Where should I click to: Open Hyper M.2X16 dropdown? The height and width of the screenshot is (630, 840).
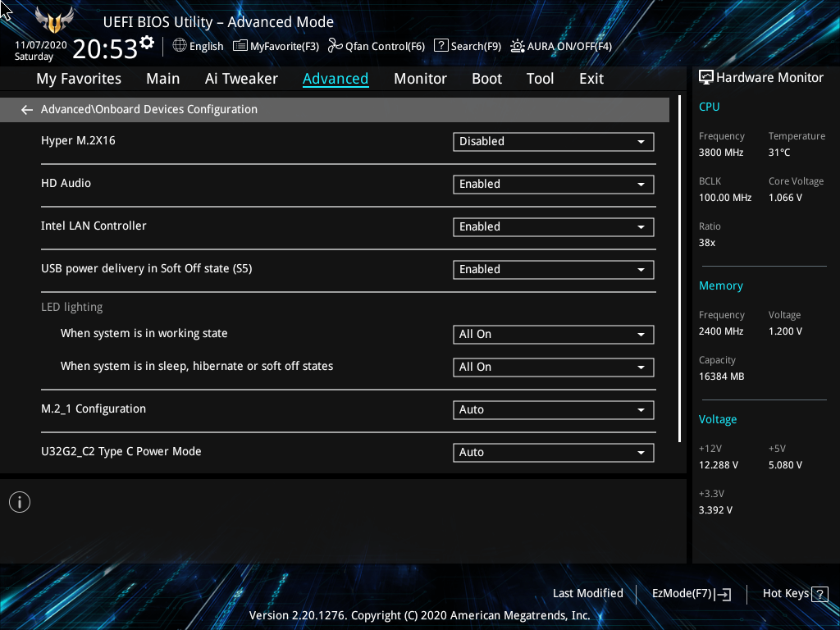pyautogui.click(x=554, y=141)
